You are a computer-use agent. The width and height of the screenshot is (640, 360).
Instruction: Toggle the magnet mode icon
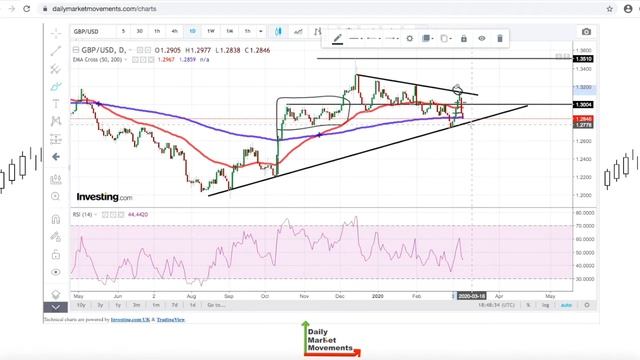click(56, 219)
